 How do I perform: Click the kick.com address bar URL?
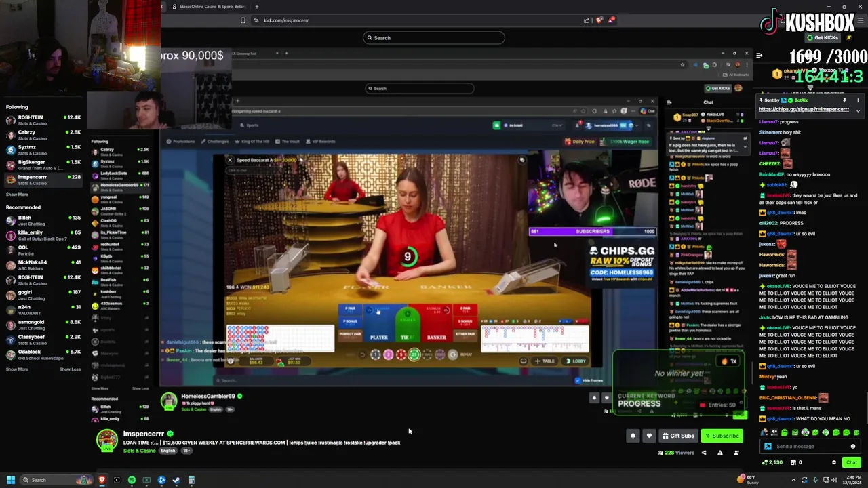[x=286, y=20]
